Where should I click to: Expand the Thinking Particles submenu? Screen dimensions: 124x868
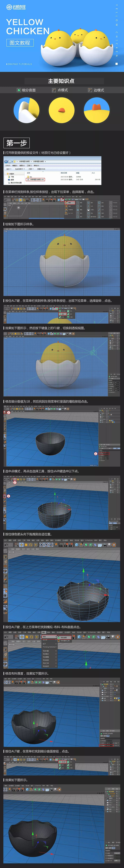pyautogui.click(x=49, y=647)
